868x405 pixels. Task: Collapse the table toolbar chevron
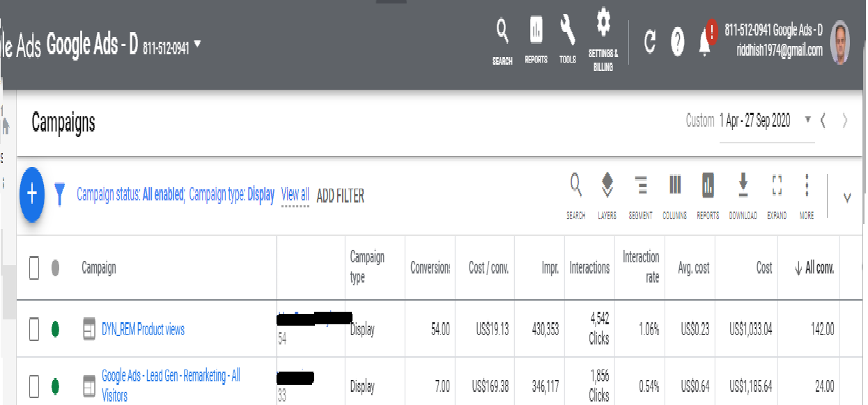(847, 198)
